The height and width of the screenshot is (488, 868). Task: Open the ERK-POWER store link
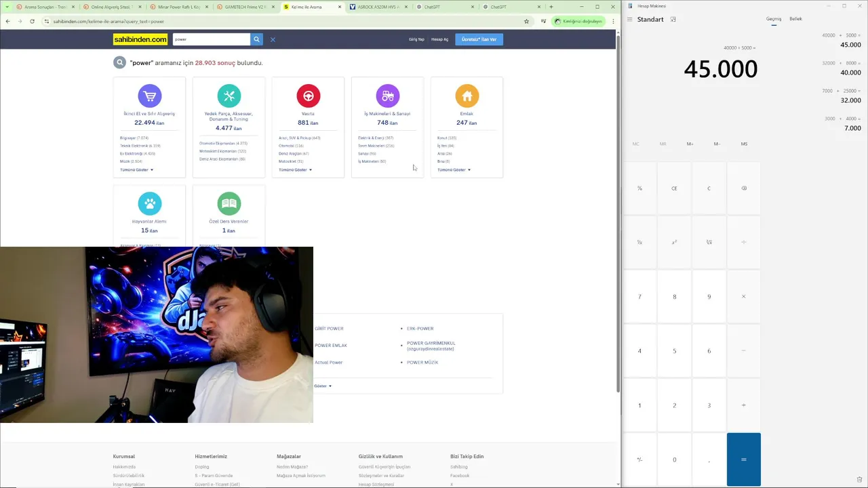(420, 328)
